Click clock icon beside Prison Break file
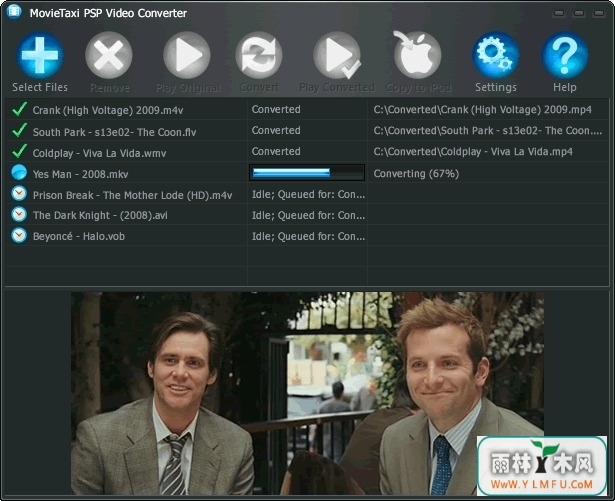 point(19,193)
